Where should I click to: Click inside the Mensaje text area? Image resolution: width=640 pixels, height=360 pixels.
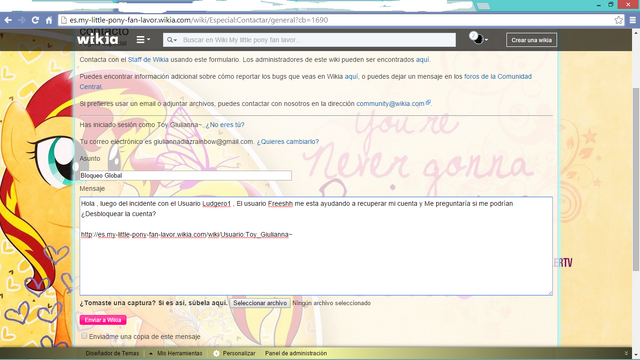(x=316, y=246)
